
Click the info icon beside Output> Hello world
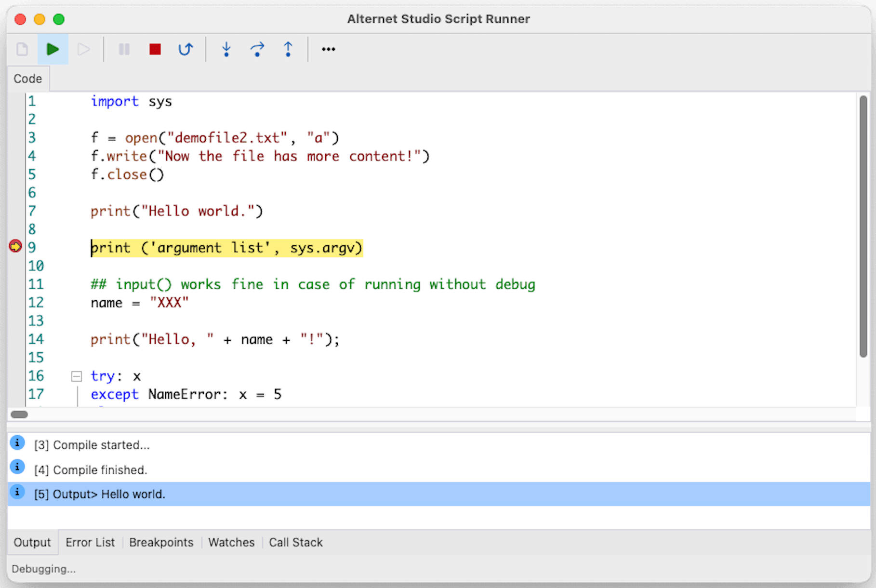tap(17, 492)
